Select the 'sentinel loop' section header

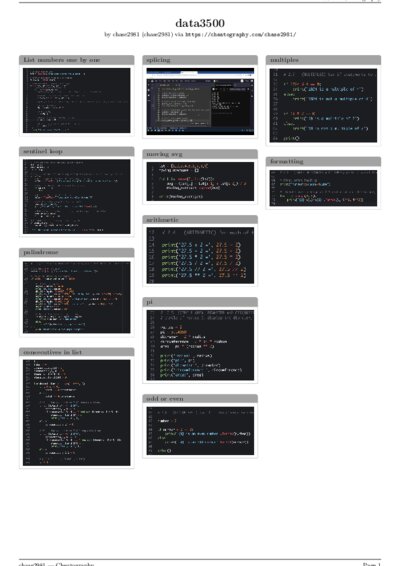(x=77, y=151)
